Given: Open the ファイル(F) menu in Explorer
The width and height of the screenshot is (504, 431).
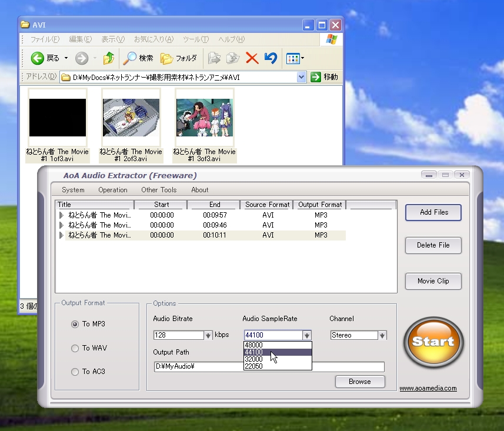Looking at the screenshot, I should pyautogui.click(x=45, y=39).
